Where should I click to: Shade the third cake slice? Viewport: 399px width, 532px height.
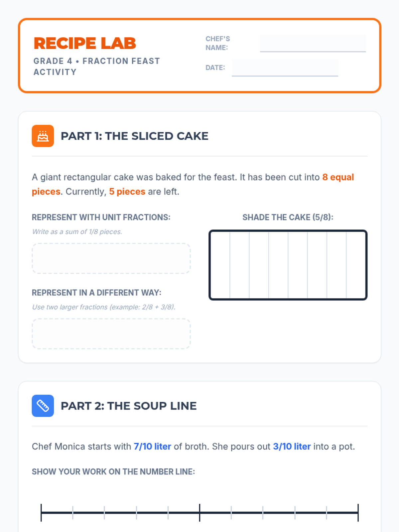(x=259, y=265)
